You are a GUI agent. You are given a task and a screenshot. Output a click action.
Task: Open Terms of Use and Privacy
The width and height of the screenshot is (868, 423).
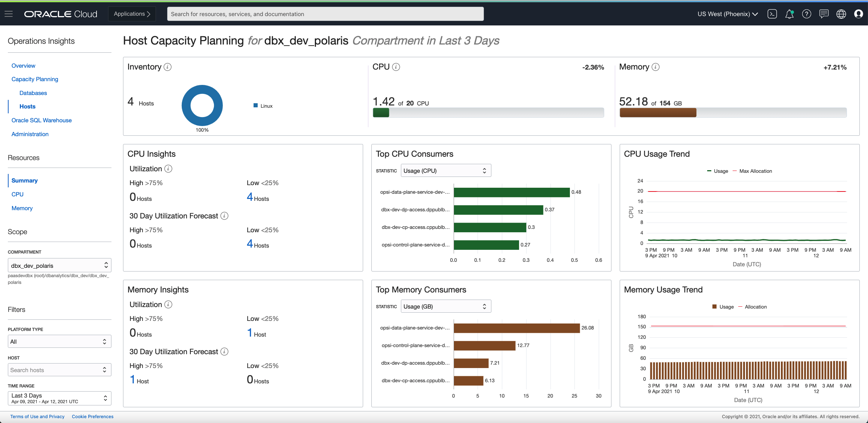(x=37, y=416)
